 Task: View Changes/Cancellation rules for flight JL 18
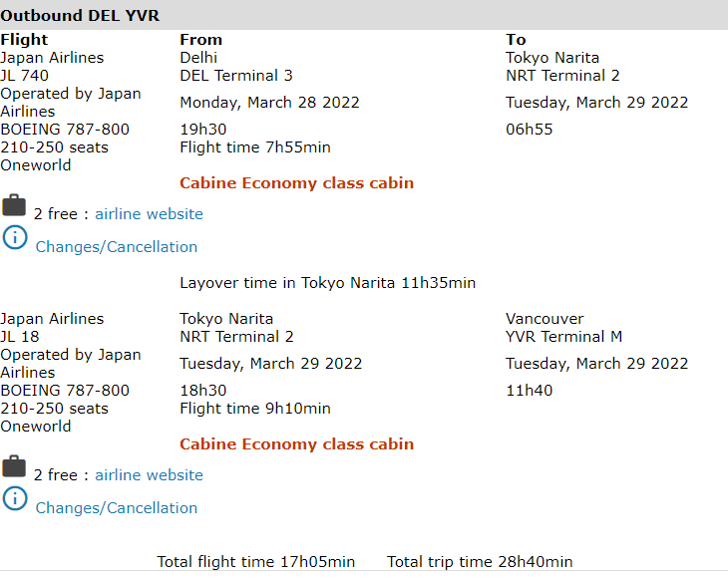117,508
